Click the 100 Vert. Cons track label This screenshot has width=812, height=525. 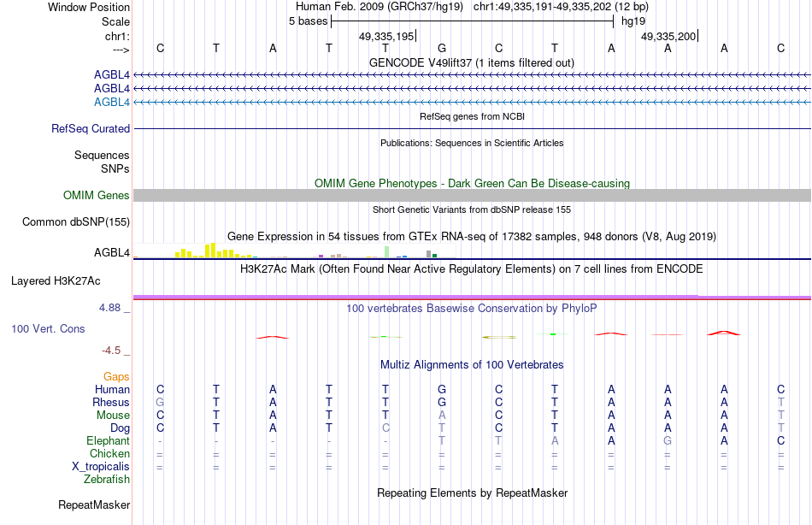click(48, 328)
